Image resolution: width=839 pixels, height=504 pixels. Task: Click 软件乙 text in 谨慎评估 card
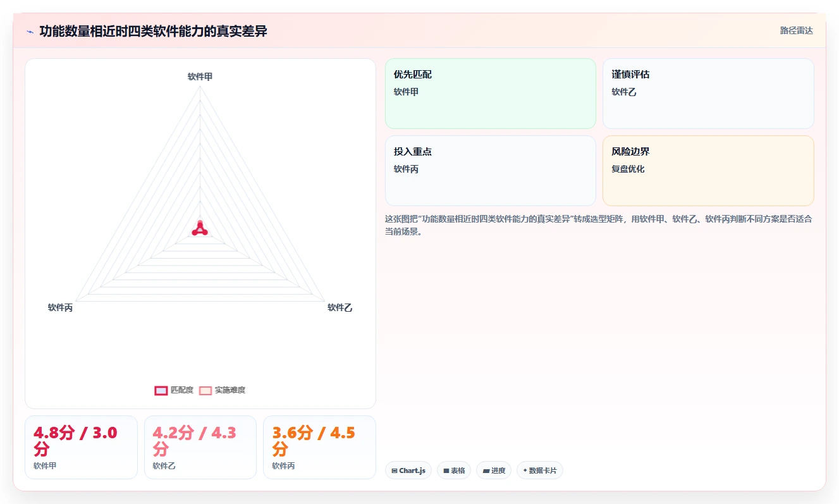pos(624,92)
